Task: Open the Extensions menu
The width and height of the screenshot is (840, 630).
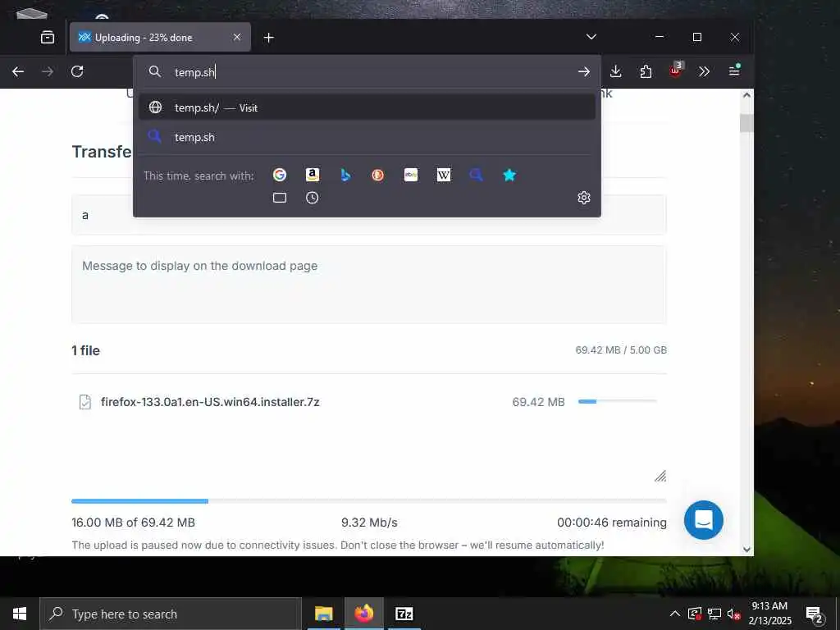Action: coord(646,71)
